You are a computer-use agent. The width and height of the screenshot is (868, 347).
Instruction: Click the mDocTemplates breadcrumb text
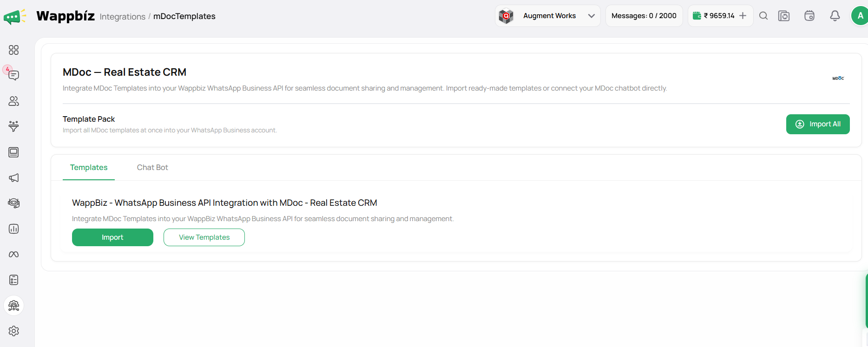[184, 16]
